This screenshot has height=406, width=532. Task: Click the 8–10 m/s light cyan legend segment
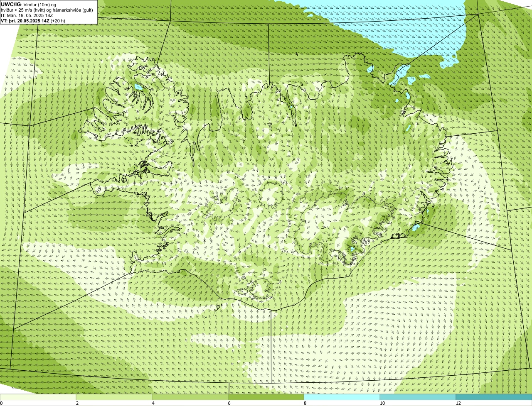click(x=342, y=397)
